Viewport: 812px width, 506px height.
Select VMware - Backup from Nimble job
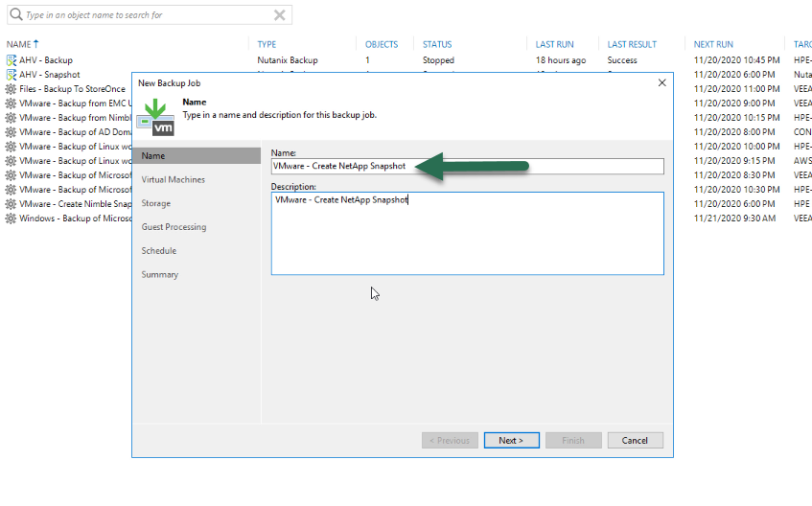tap(76, 118)
